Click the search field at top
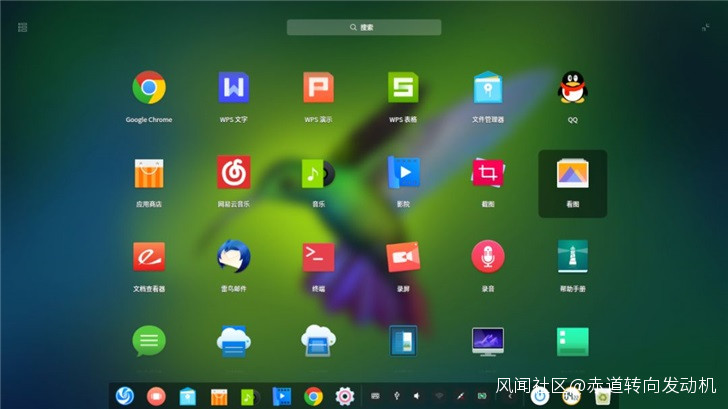Image resolution: width=728 pixels, height=409 pixels. (364, 27)
